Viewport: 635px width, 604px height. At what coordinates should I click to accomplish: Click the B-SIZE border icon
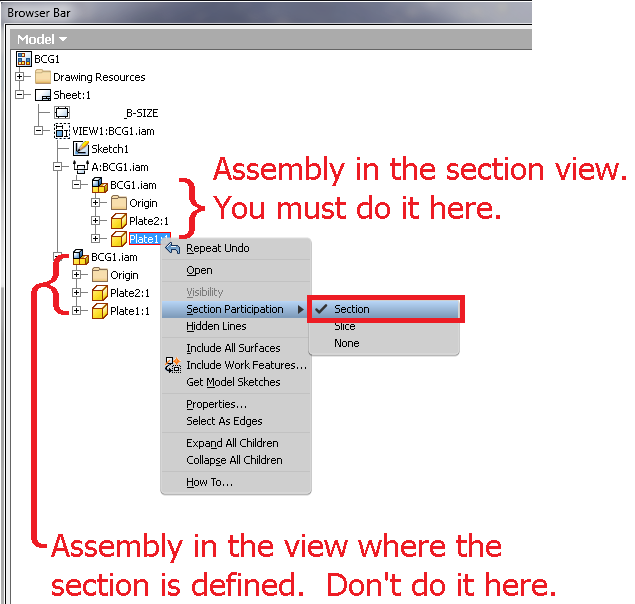tap(62, 113)
